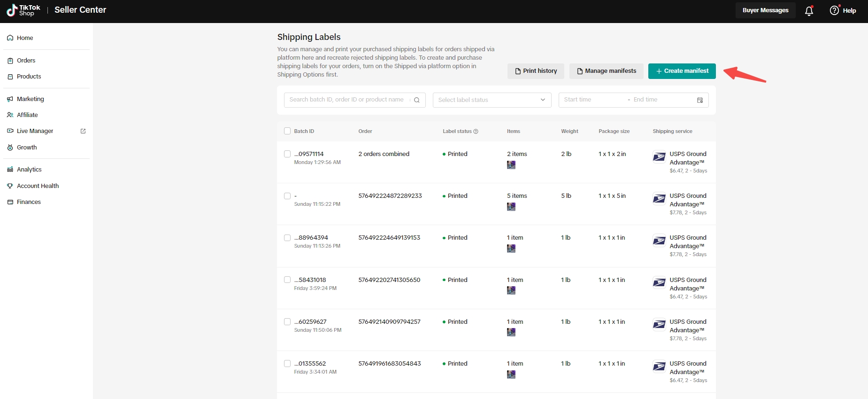Click the notification bell icon

pos(809,11)
